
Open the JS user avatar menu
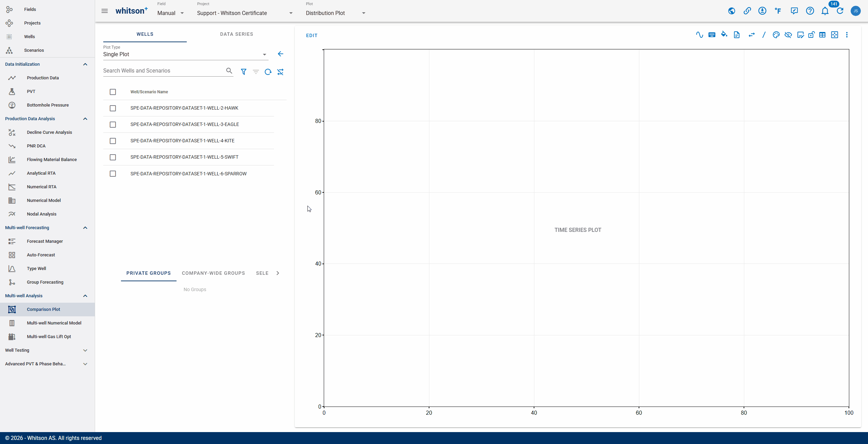[855, 11]
